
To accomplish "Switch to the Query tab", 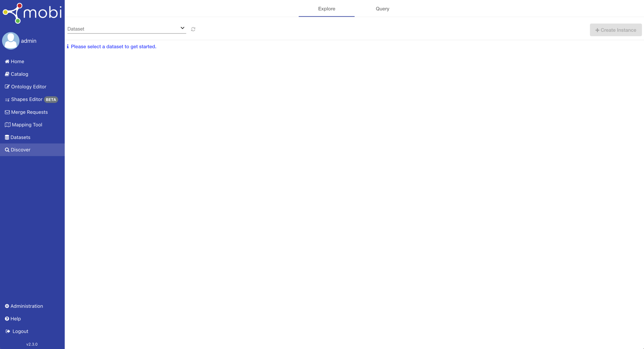I will coord(382,9).
